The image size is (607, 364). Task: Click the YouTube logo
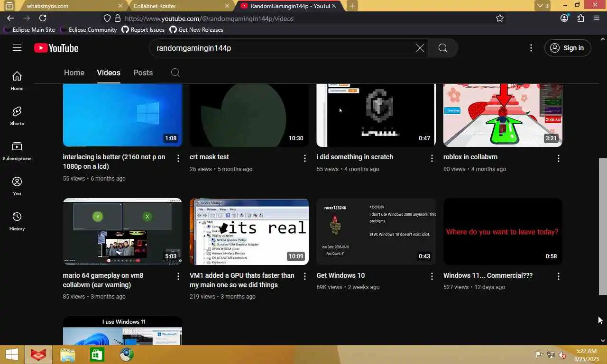56,48
